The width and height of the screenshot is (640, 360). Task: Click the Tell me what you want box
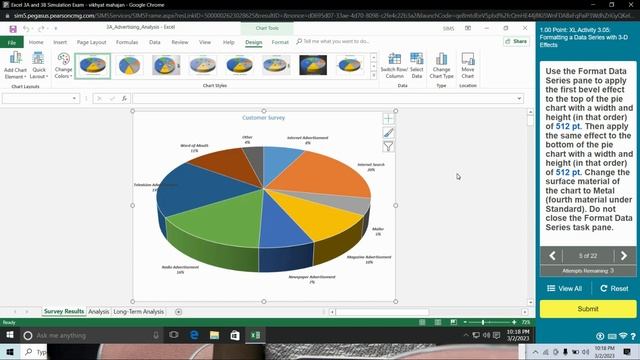click(x=333, y=41)
